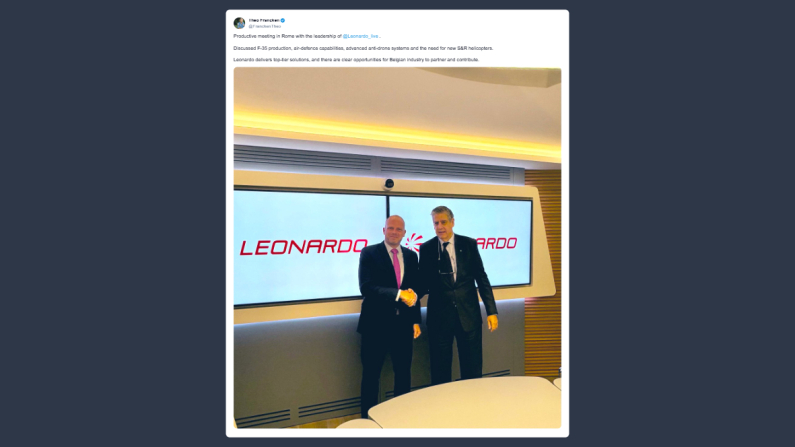
Task: Click the partially hidden LEONARDO text on right screen
Action: point(496,243)
